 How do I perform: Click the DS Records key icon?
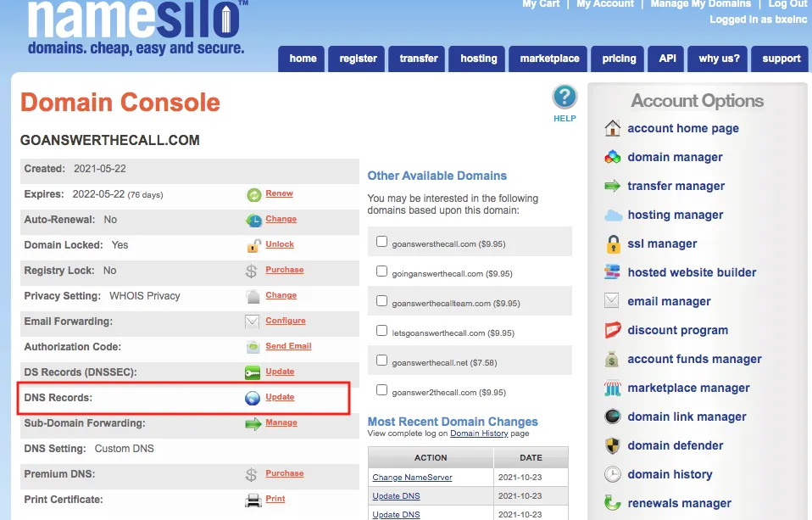(x=253, y=372)
